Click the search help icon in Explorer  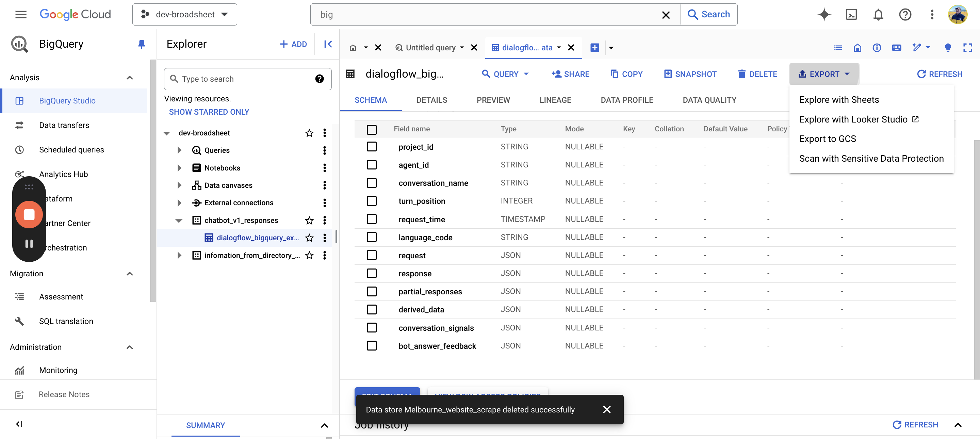coord(320,79)
